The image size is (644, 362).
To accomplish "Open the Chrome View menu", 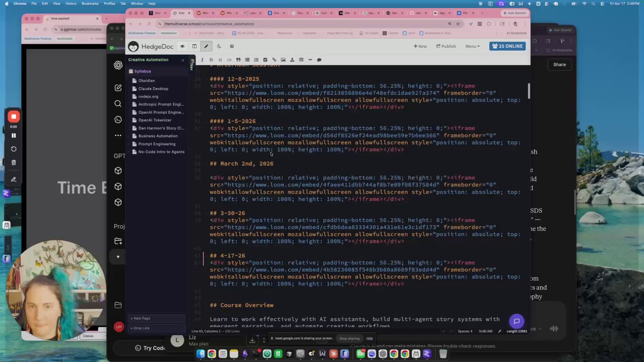I will 56,4.
